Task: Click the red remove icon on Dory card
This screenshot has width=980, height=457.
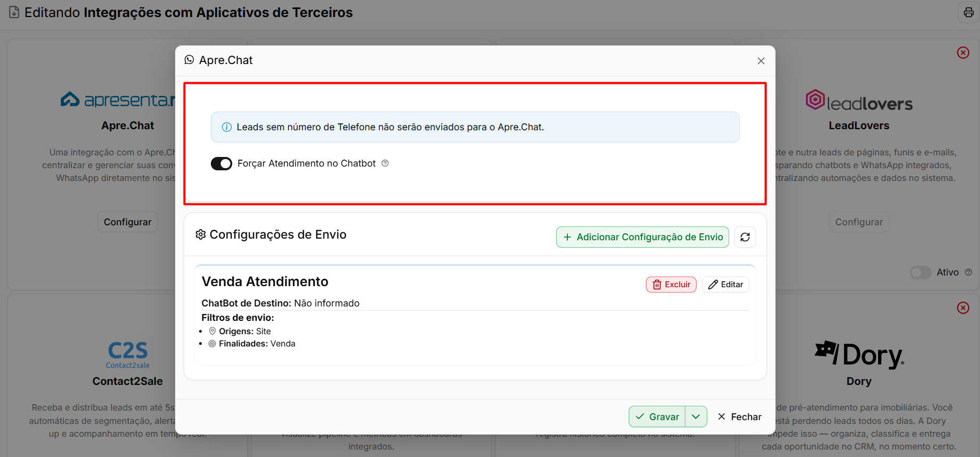Action: click(x=963, y=308)
